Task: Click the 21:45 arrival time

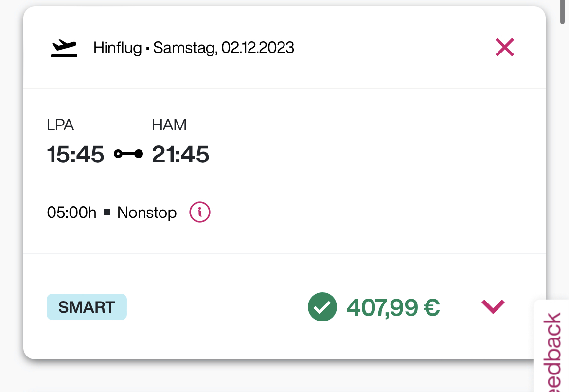Action: 180,155
